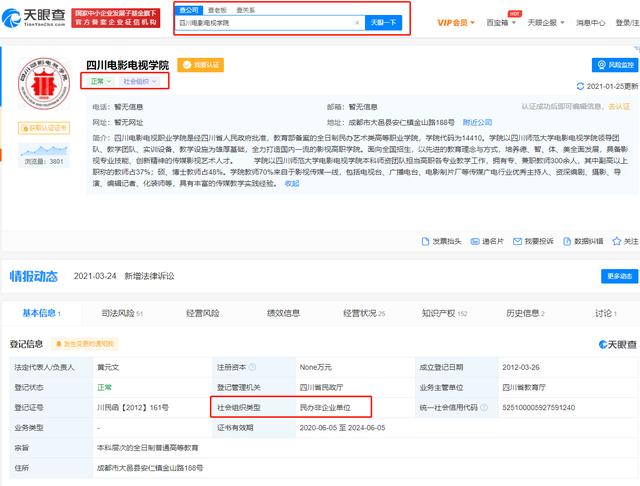Click the info icon next to 注册资本
Viewport: 640px width, 486px height.
tap(252, 367)
